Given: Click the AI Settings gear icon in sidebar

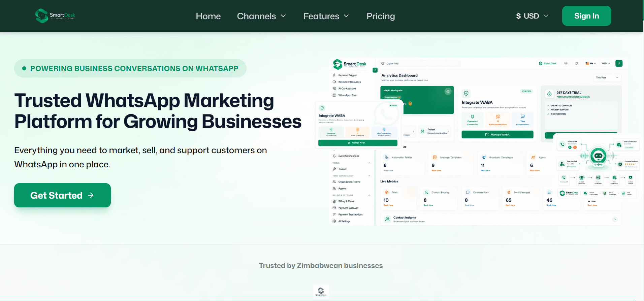Looking at the screenshot, I should pos(334,221).
